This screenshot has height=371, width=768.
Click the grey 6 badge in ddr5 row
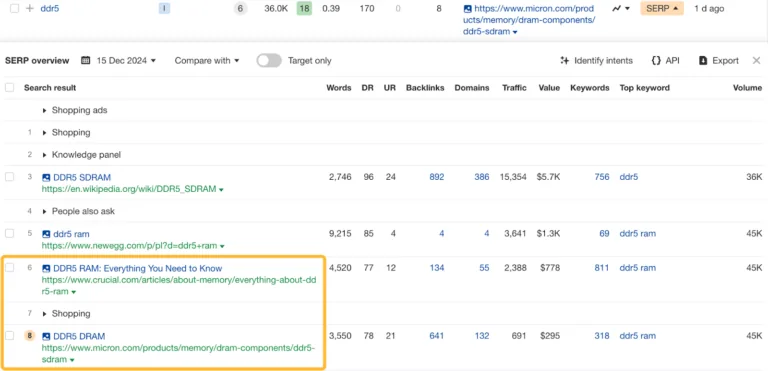click(x=240, y=8)
